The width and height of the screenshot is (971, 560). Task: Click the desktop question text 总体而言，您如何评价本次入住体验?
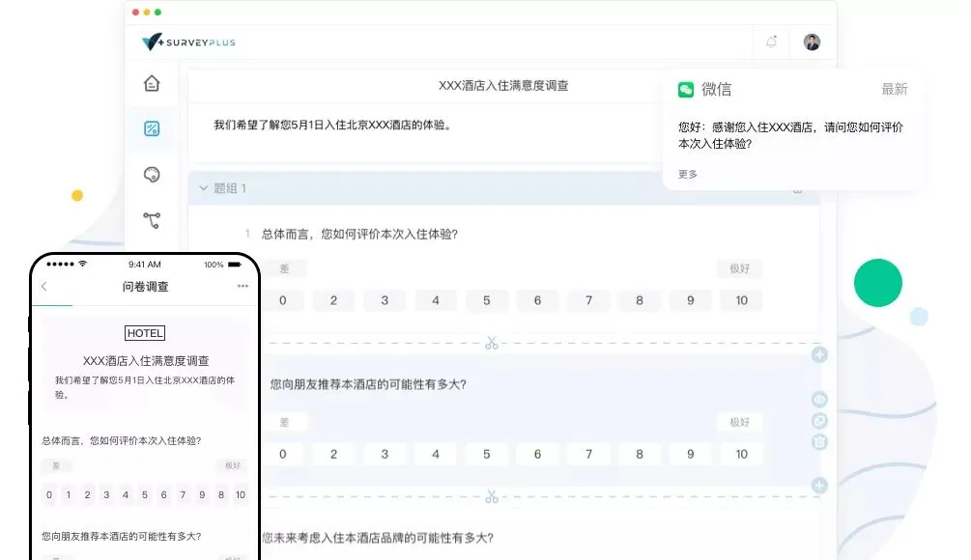pos(359,234)
